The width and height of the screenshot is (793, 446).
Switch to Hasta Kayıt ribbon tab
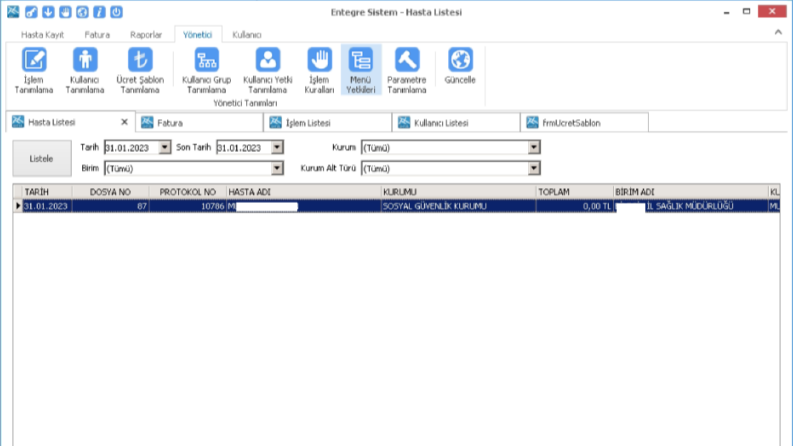[42, 35]
